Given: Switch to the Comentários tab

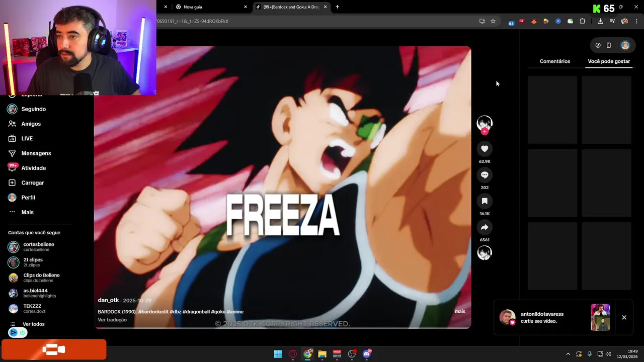Looking at the screenshot, I should point(555,61).
